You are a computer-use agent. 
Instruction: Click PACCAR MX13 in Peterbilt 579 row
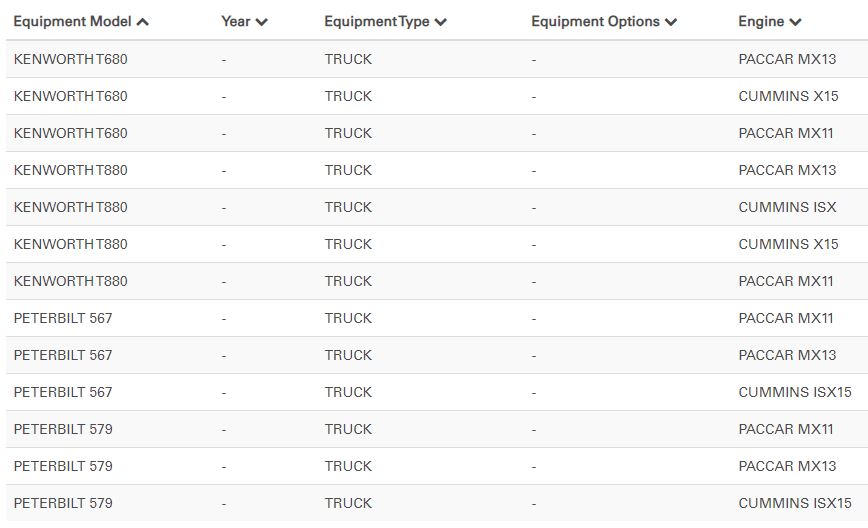pyautogui.click(x=787, y=466)
